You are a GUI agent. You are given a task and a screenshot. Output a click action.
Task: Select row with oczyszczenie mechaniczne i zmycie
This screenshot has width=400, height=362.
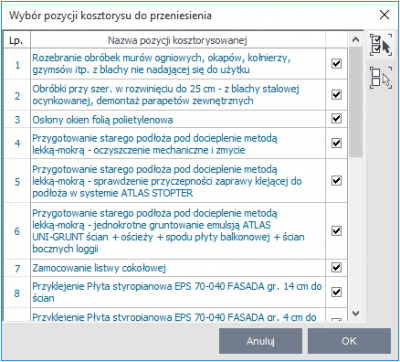(178, 143)
